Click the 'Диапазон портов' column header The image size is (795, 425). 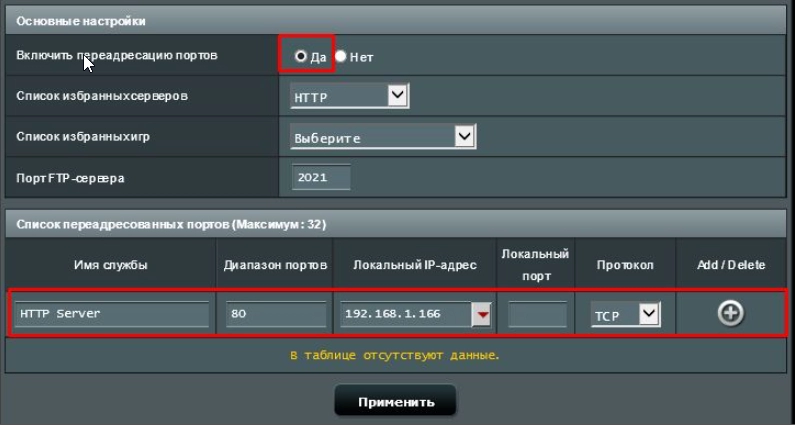pos(275,265)
